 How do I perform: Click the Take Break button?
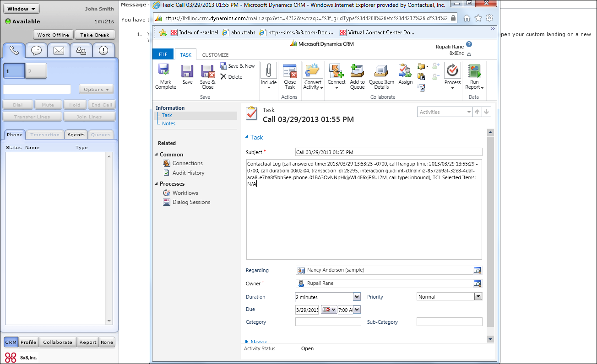click(95, 35)
